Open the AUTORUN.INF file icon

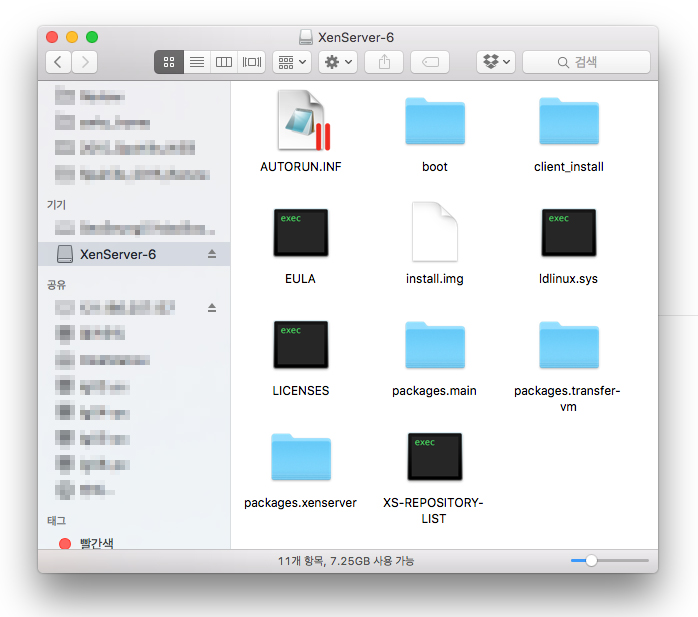[301, 122]
